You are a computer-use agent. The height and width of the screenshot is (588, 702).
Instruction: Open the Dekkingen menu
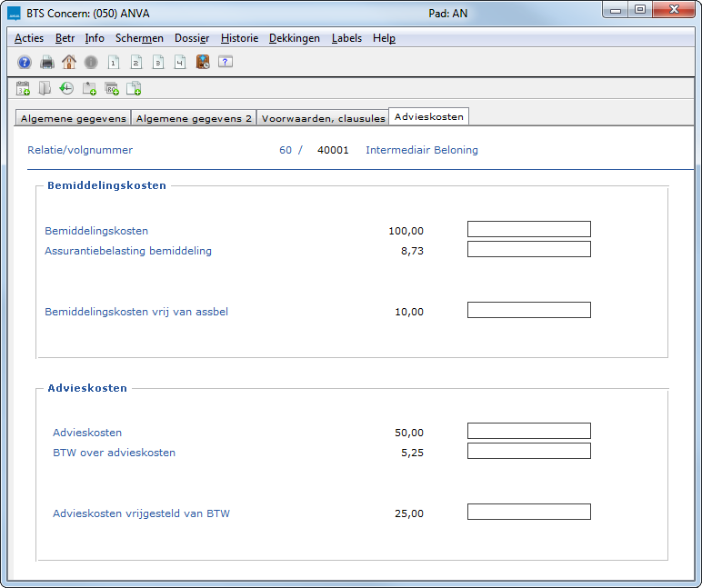point(295,38)
